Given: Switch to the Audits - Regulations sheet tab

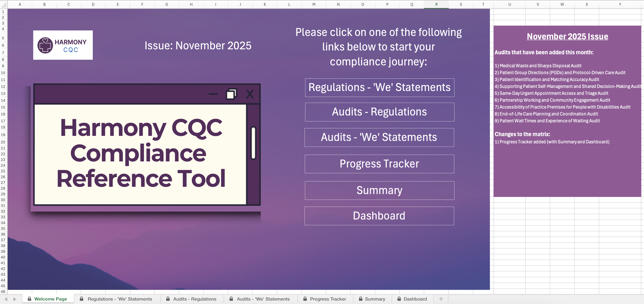Looking at the screenshot, I should (195, 299).
